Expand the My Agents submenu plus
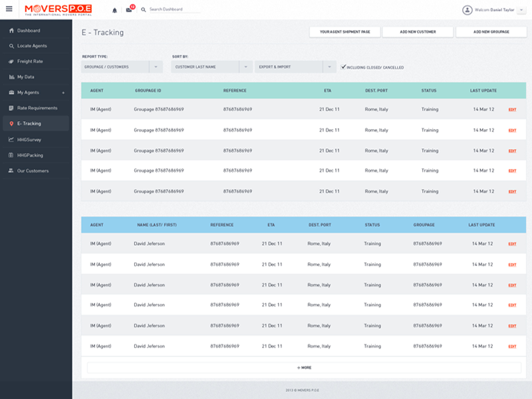This screenshot has height=399, width=532. pyautogui.click(x=63, y=92)
